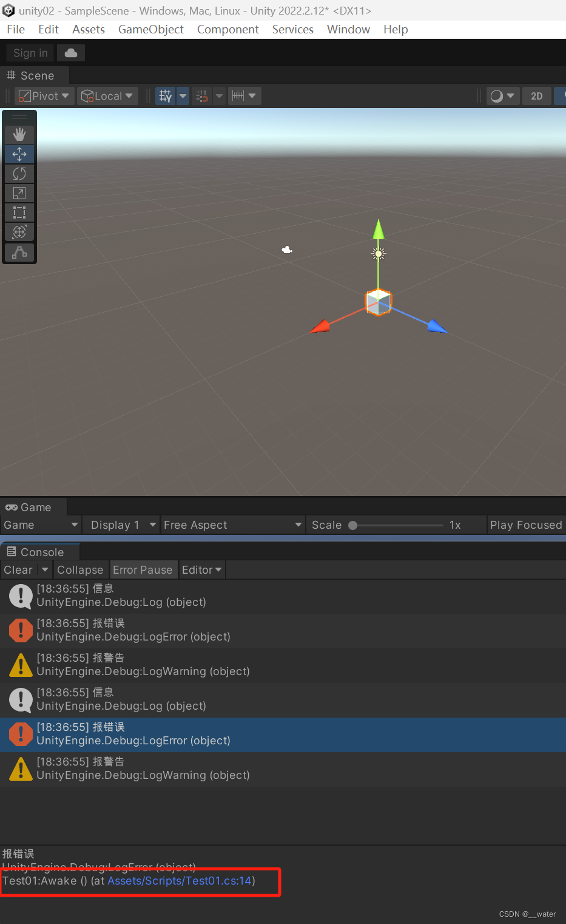
Task: Open the Local coordinate space dropdown
Action: point(107,95)
